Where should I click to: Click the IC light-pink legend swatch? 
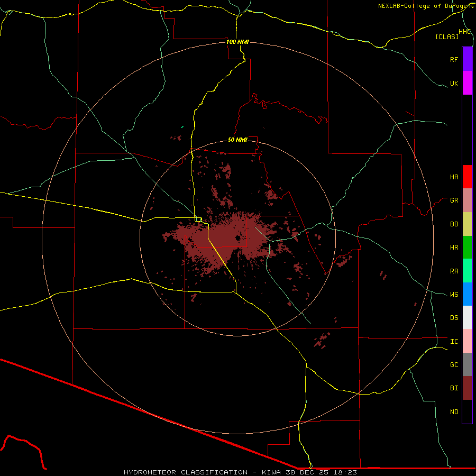pos(467,341)
